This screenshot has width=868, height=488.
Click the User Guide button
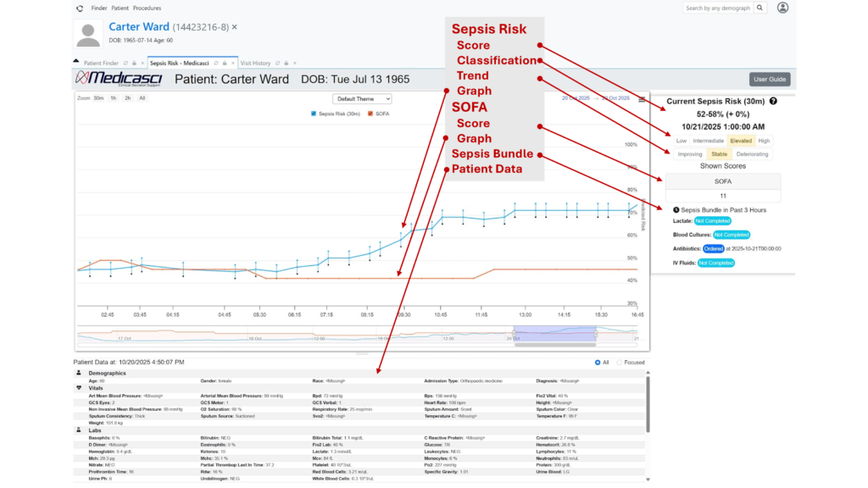tap(770, 80)
